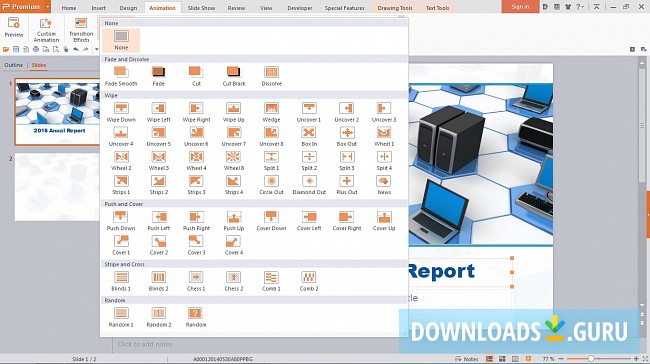The image size is (650, 364).
Task: Choose the Push Up transition
Action: [x=234, y=221]
